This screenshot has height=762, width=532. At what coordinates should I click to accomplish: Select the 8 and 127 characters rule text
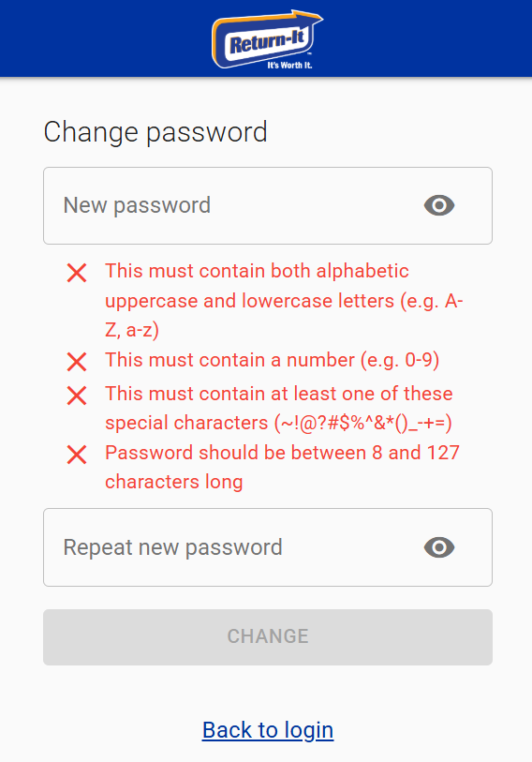pyautogui.click(x=282, y=468)
